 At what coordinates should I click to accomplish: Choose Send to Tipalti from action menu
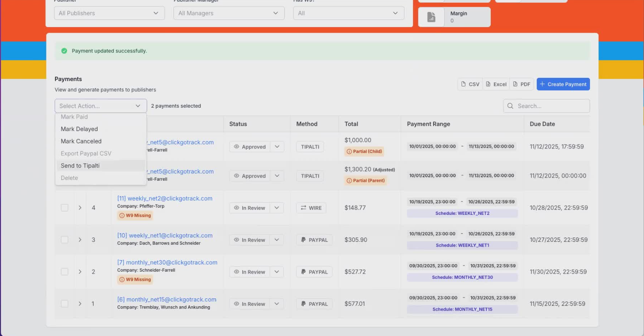80,166
